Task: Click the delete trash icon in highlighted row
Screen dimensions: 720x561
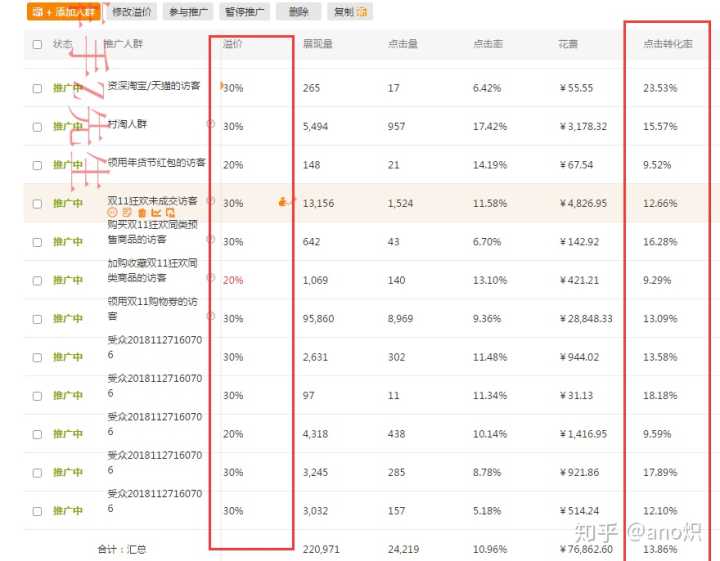Action: [141, 213]
